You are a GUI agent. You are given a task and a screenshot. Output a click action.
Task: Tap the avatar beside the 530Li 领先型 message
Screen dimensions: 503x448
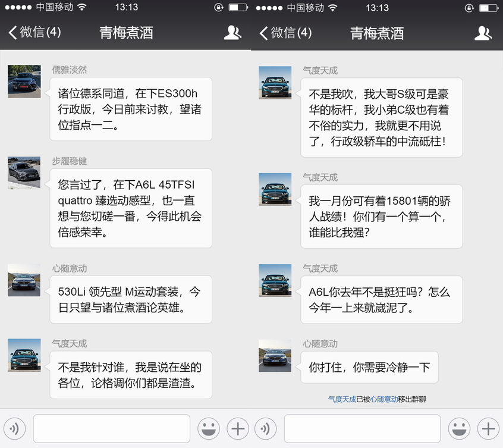click(24, 280)
